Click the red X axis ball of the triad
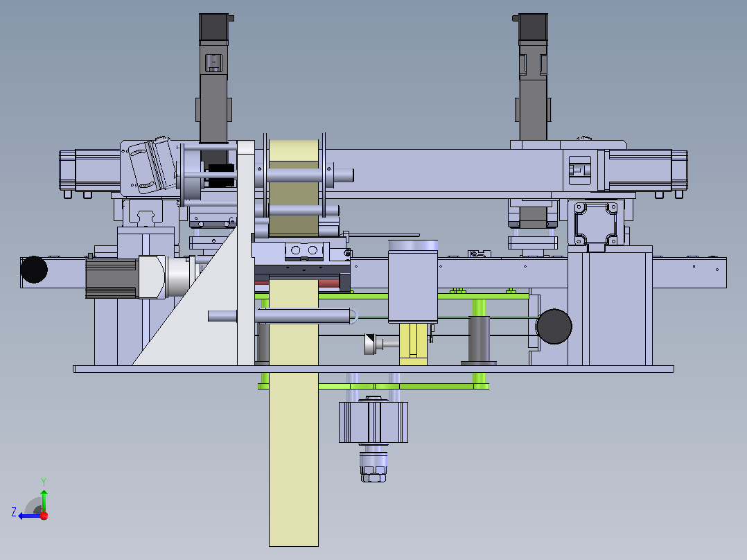 [44, 516]
